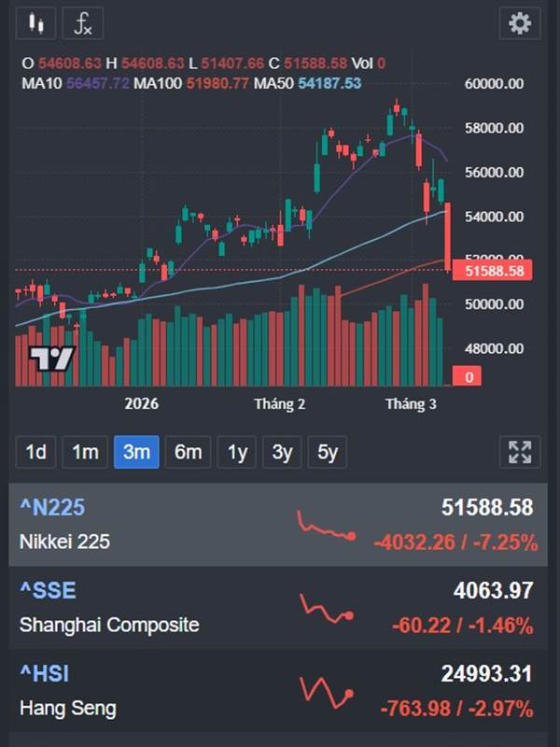Image resolution: width=560 pixels, height=747 pixels.
Task: Open the fx indicators menu
Action: [83, 23]
